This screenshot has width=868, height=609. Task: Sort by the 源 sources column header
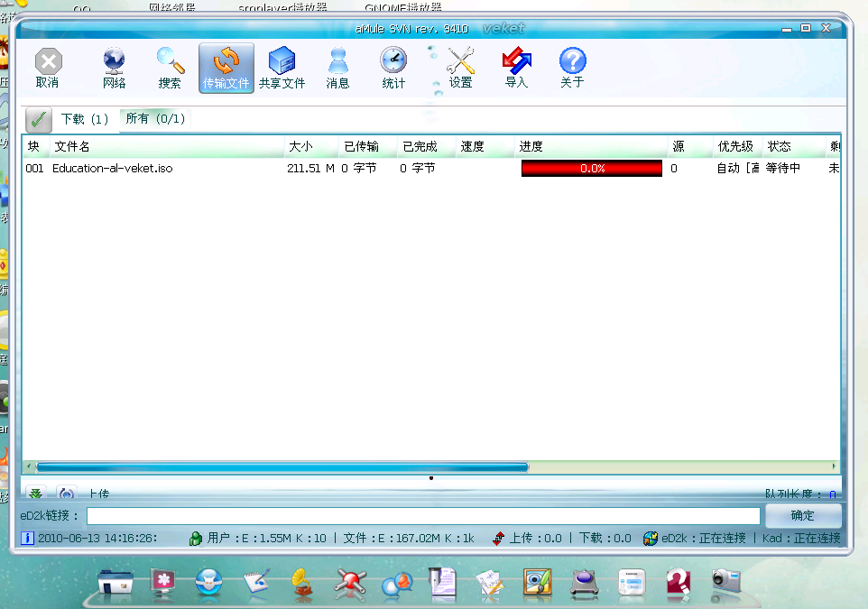click(x=690, y=146)
